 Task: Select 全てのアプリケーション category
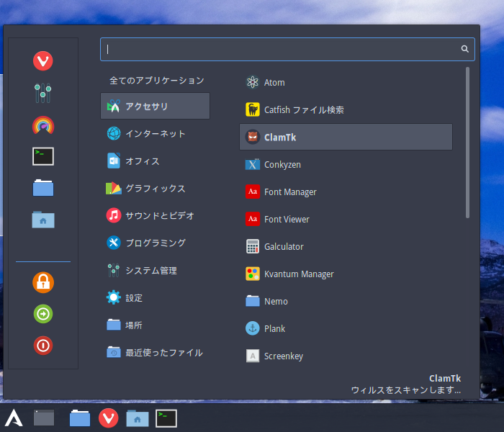point(156,81)
